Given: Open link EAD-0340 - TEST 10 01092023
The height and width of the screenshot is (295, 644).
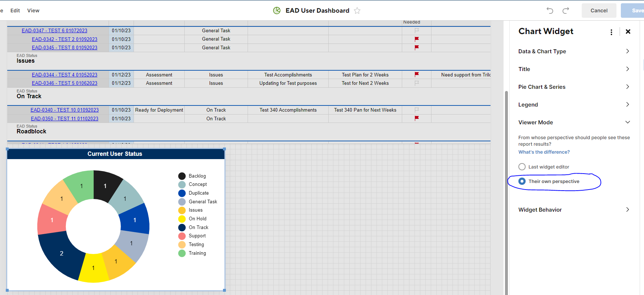Looking at the screenshot, I should point(64,110).
